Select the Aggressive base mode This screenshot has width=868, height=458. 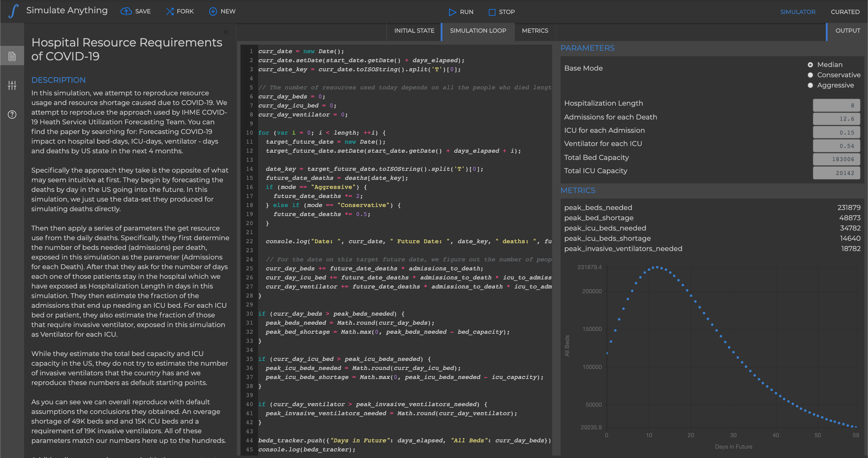click(810, 85)
